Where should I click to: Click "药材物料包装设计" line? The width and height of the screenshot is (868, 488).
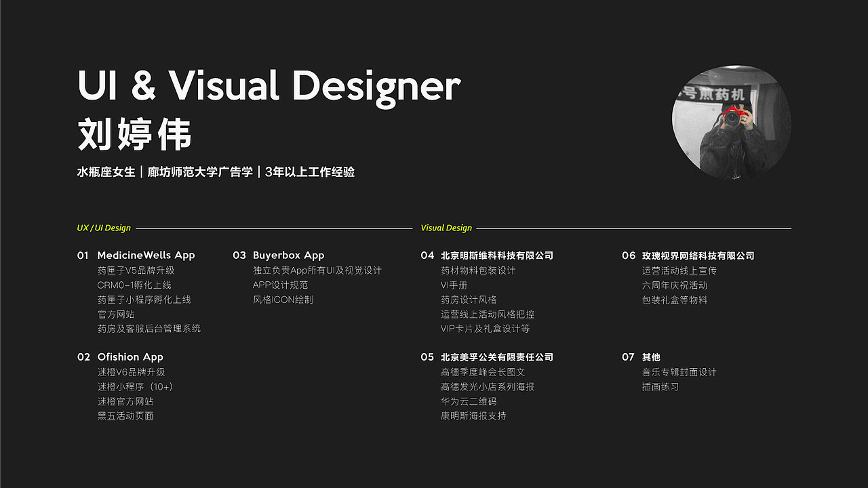point(478,270)
